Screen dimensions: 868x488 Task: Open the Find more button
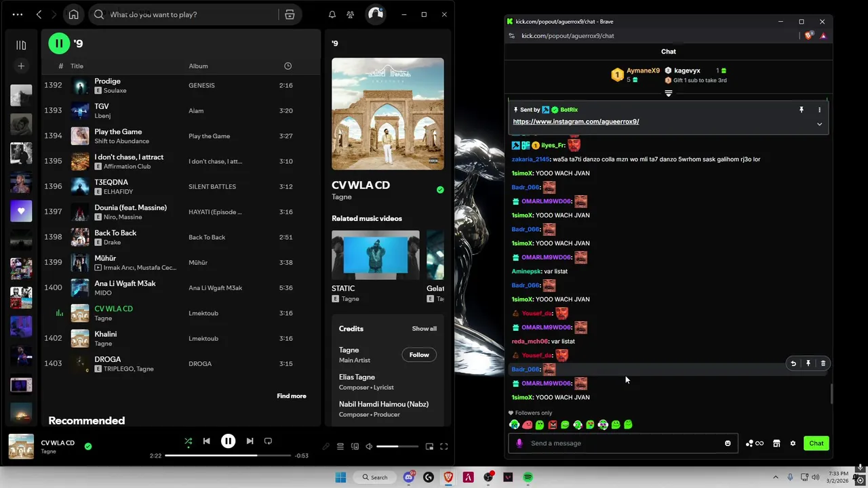click(x=292, y=396)
